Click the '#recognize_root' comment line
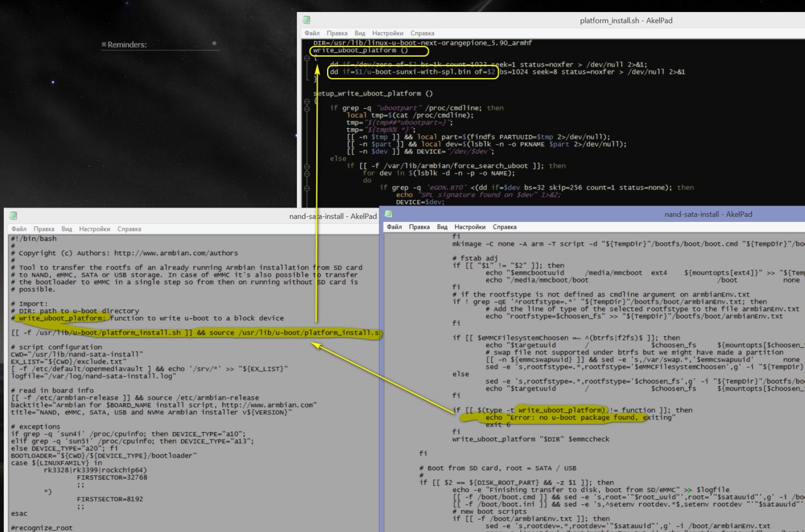 tap(42, 527)
